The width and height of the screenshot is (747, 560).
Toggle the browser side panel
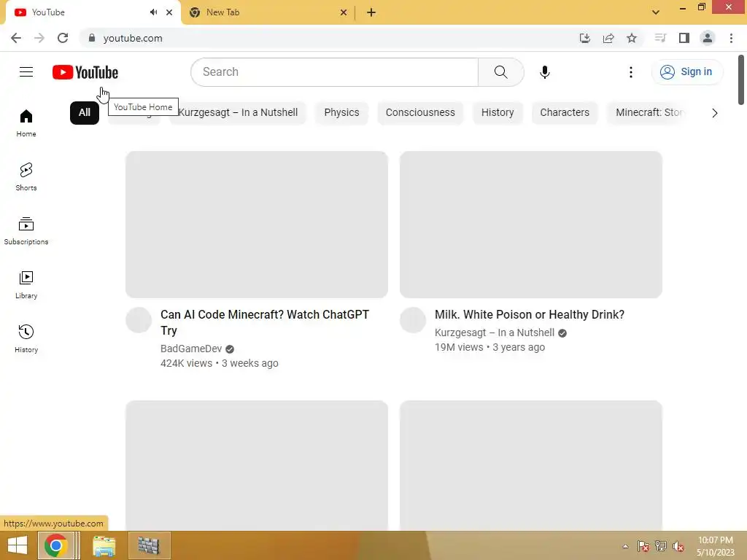point(684,38)
